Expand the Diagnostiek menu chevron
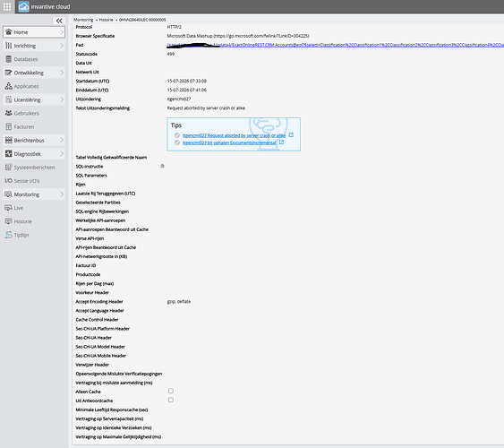The width and height of the screenshot is (504, 448). 62,154
